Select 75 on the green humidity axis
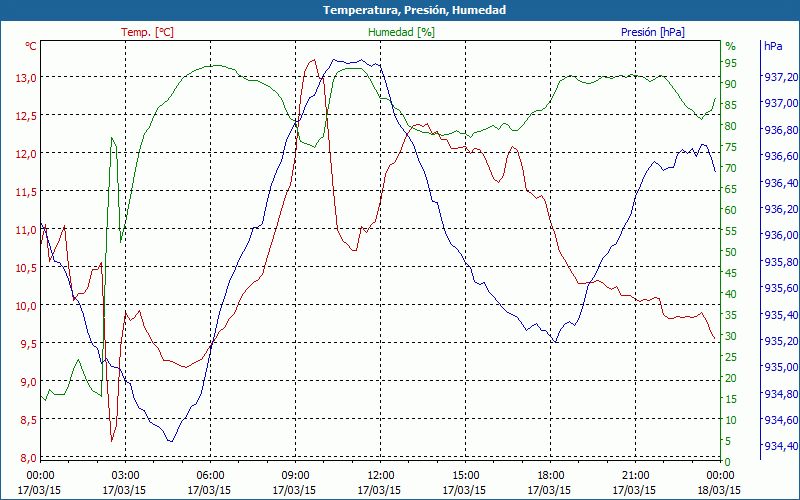 731,146
